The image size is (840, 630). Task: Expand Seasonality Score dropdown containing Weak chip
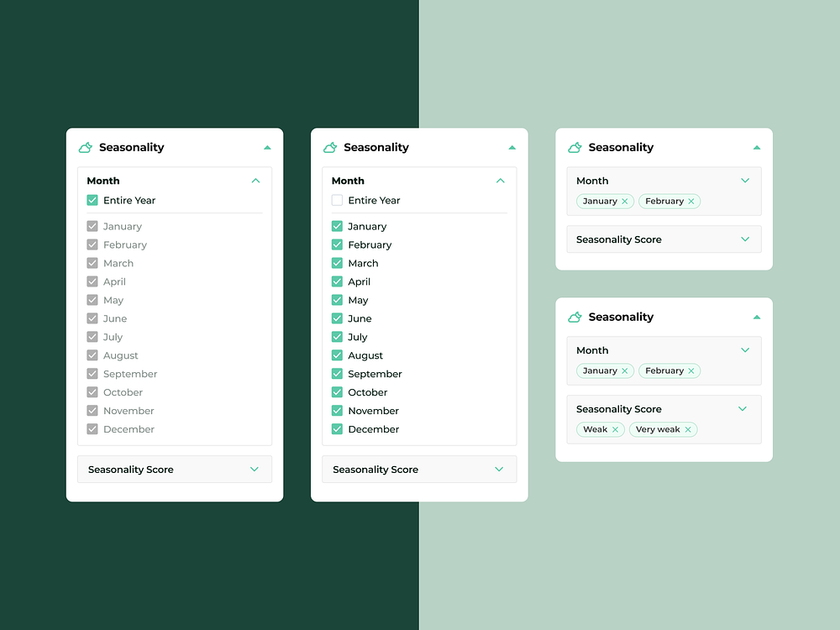tap(743, 409)
